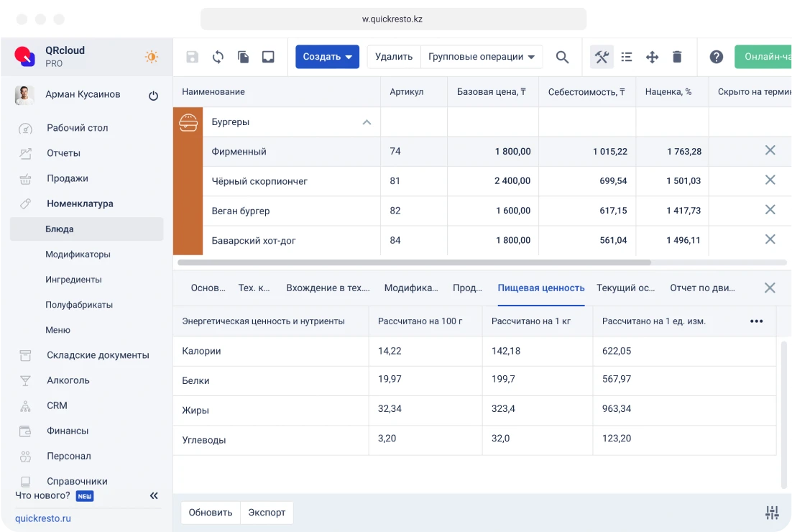The height and width of the screenshot is (532, 792).
Task: Click the trash delete icon in the toolbar
Action: [676, 57]
